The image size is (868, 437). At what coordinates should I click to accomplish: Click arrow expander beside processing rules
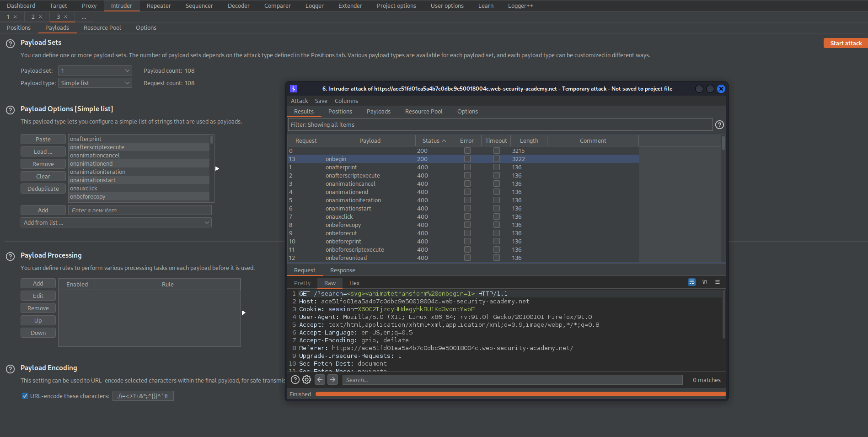click(x=244, y=313)
